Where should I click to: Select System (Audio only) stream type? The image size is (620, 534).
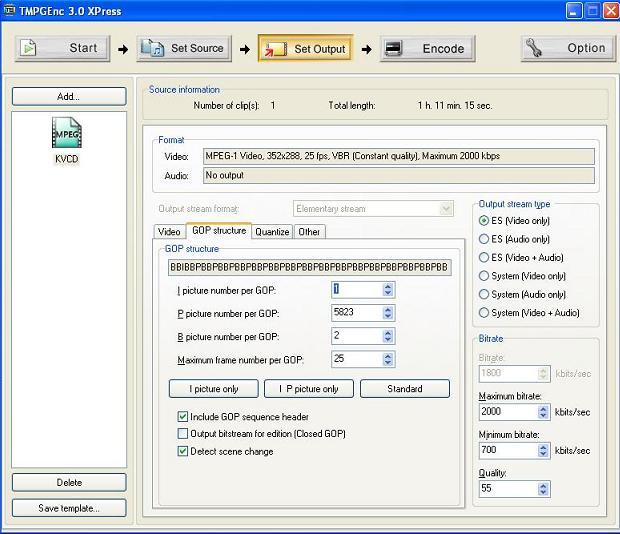(x=484, y=294)
